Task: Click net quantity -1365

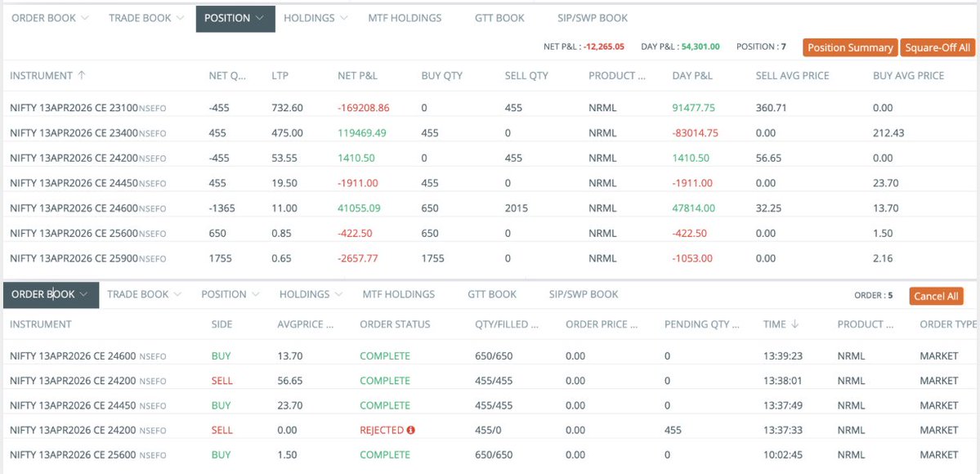Action: [222, 208]
